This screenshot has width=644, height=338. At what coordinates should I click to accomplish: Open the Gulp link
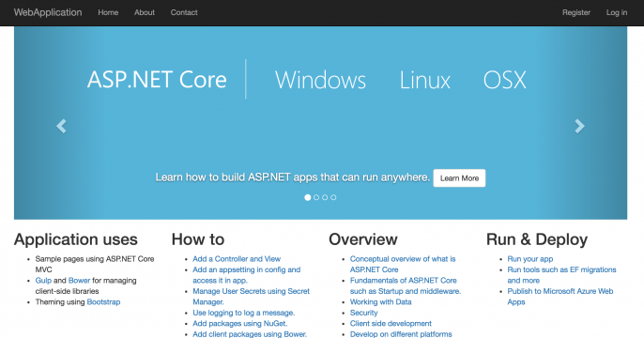coord(43,281)
